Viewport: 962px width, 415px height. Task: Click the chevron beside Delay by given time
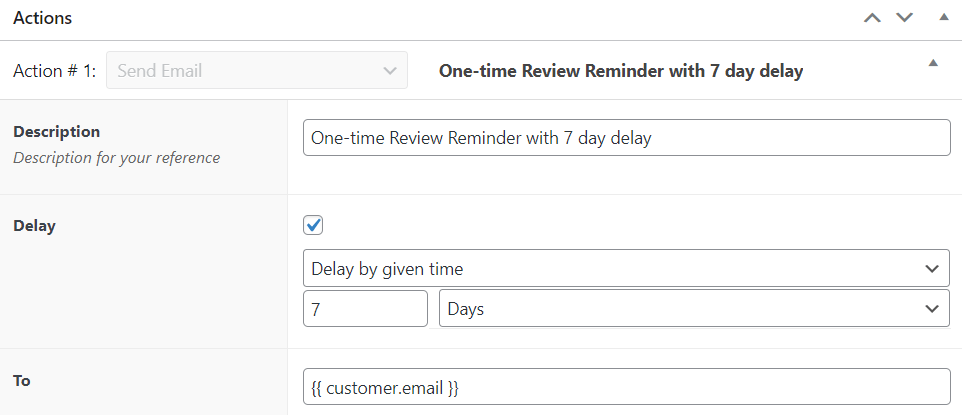point(932,268)
